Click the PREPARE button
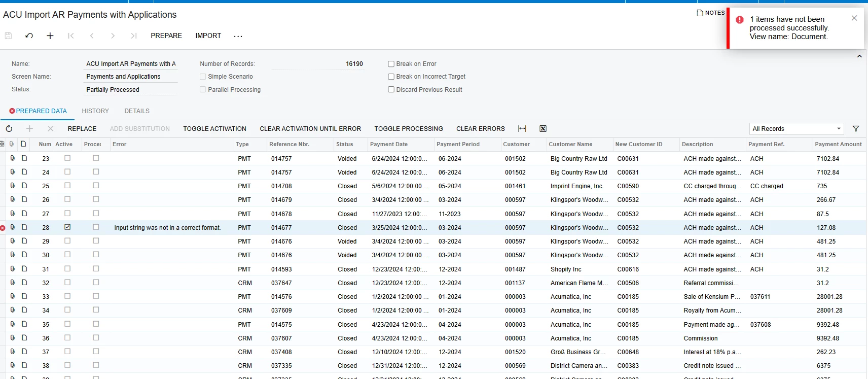The image size is (868, 379). point(166,36)
